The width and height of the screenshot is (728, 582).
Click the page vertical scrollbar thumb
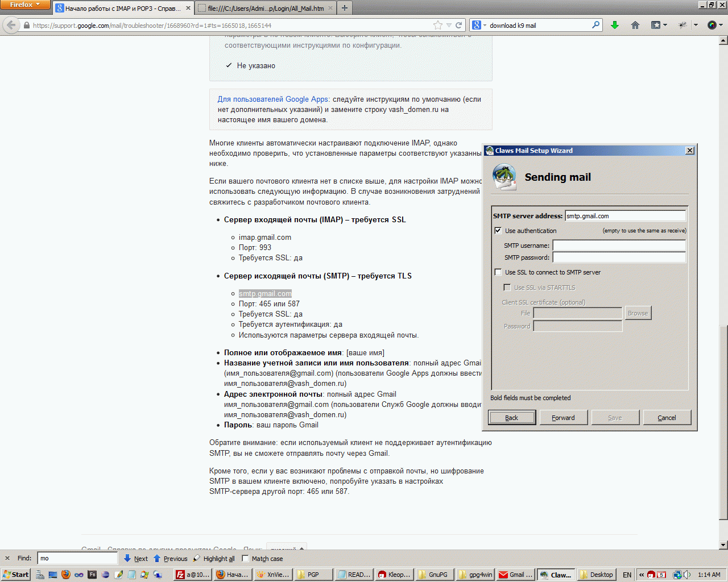click(723, 423)
